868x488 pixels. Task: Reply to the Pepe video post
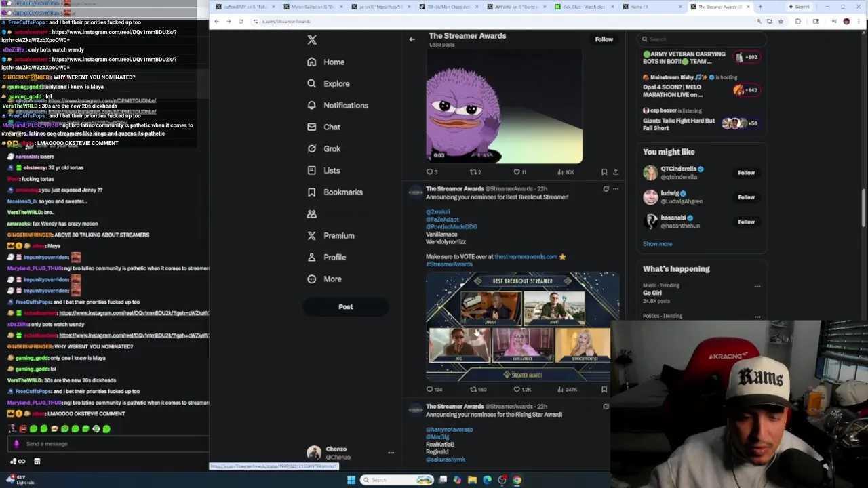pos(431,172)
